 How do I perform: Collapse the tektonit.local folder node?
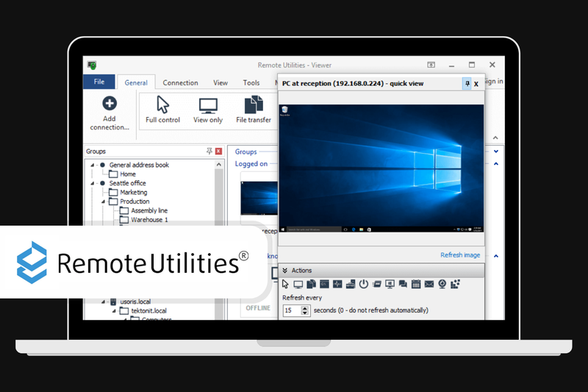point(115,311)
